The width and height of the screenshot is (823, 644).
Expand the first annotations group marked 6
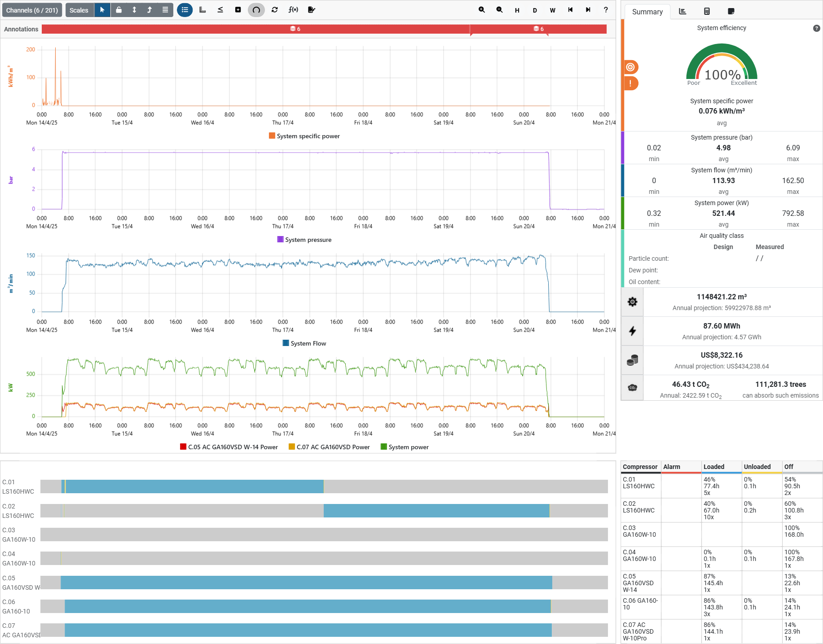[x=295, y=29]
